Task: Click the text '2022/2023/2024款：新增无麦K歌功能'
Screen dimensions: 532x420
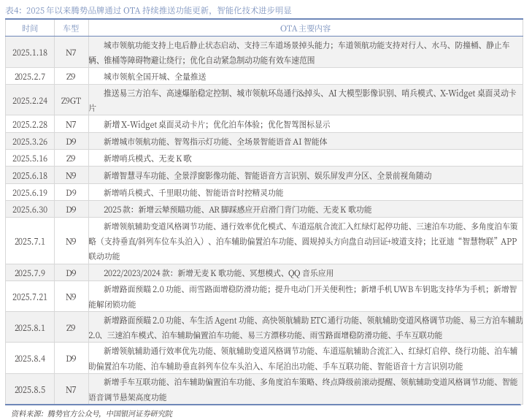Action: [x=173, y=273]
